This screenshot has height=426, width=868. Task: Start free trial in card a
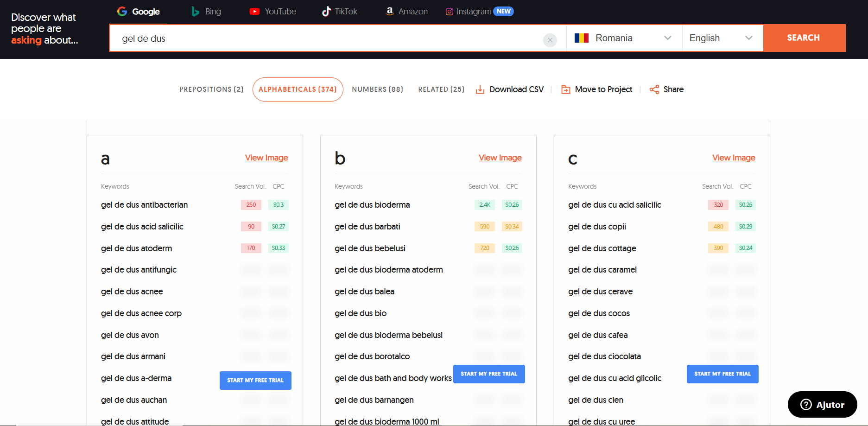[x=255, y=381]
